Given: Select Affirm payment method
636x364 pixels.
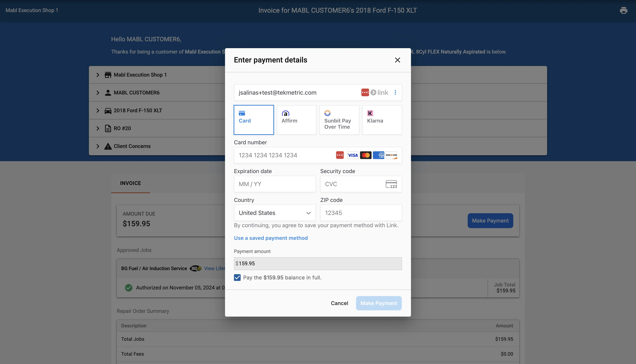Looking at the screenshot, I should point(296,120).
